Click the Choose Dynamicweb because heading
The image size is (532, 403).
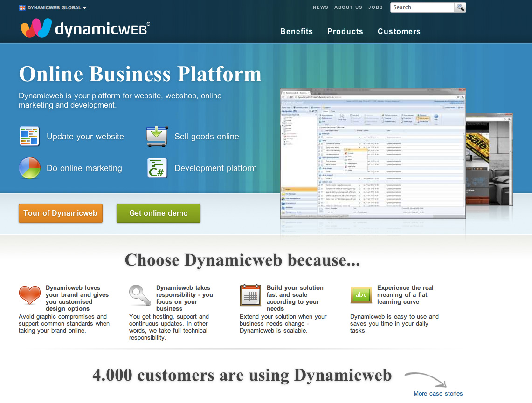(x=242, y=260)
